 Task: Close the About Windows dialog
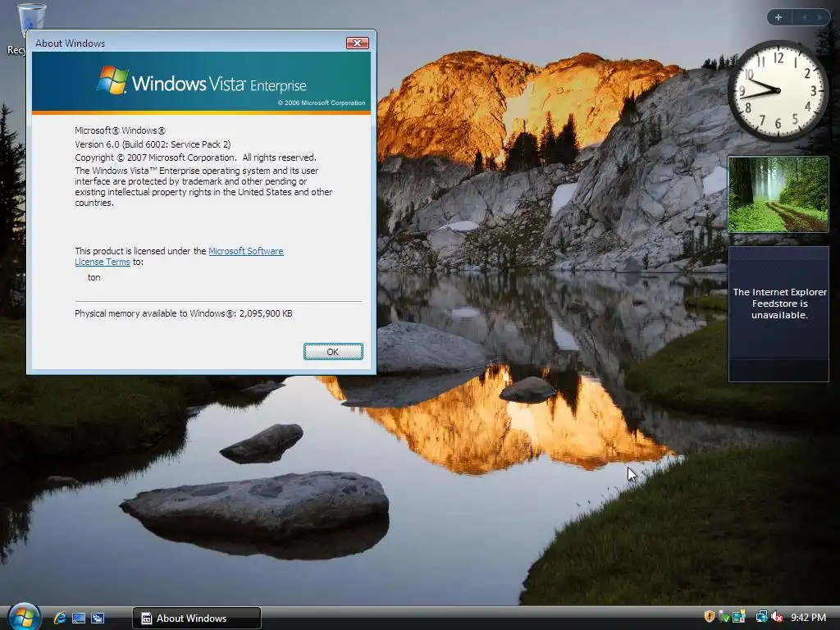pyautogui.click(x=358, y=43)
